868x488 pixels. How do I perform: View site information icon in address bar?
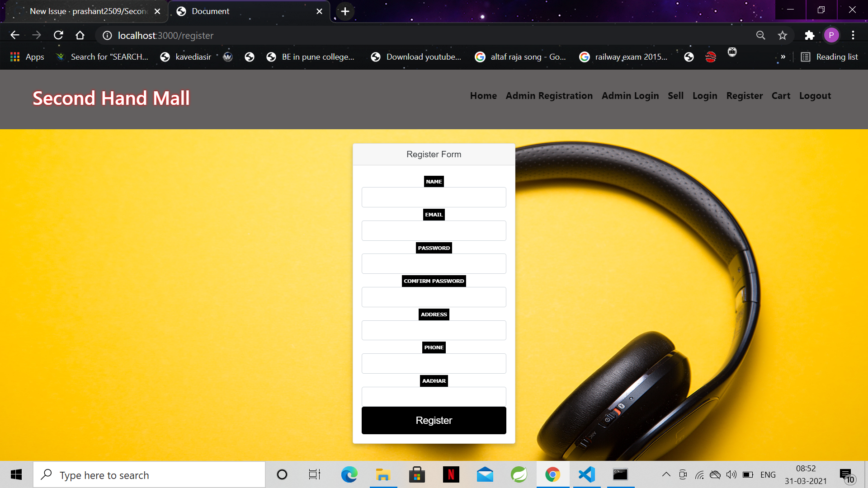(107, 35)
